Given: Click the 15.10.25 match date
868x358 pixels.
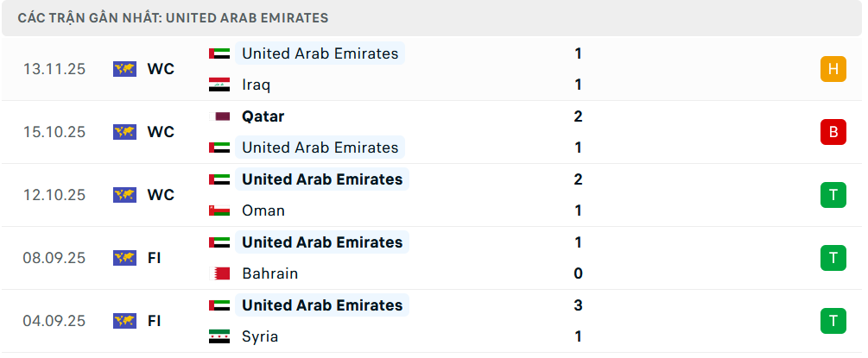Looking at the screenshot, I should 54,132.
